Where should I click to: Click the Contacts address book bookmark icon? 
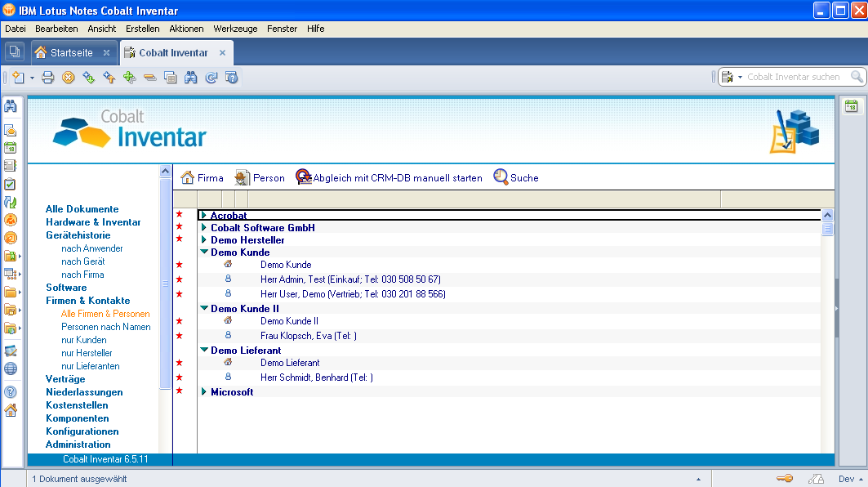pos(11,166)
